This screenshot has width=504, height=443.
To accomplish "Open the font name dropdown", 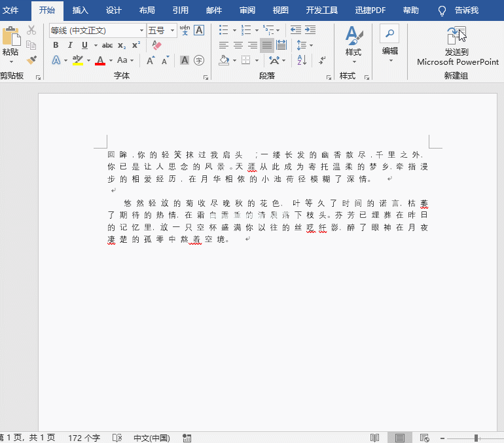I will coord(141,31).
